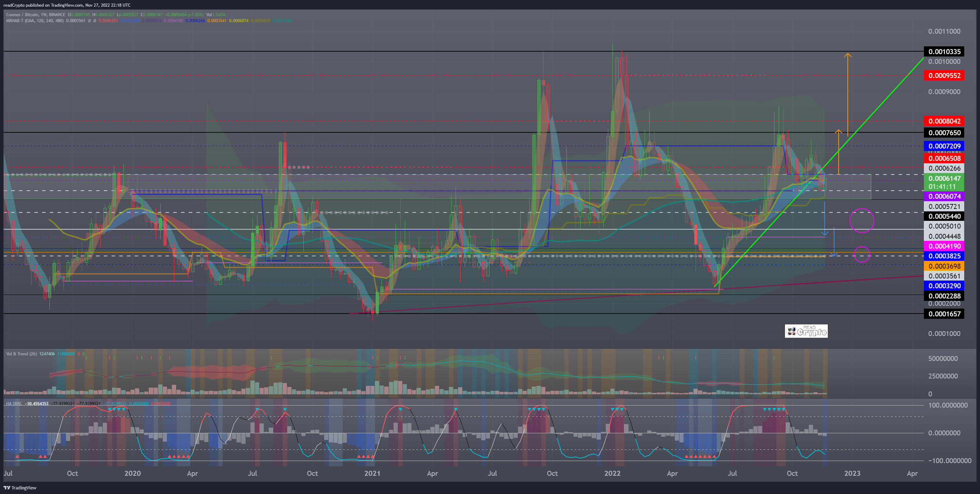This screenshot has height=494, width=980.
Task: Select the 'MRHAB-T (EMA, 120, 240, 480)' indicator legend
Action: tap(35, 21)
